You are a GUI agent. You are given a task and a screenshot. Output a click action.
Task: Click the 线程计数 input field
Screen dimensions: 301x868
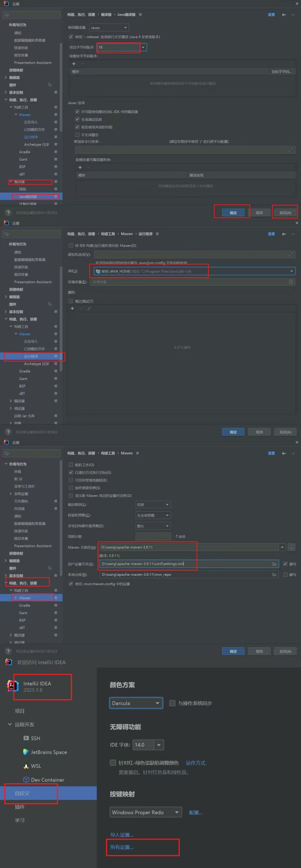coord(153,536)
